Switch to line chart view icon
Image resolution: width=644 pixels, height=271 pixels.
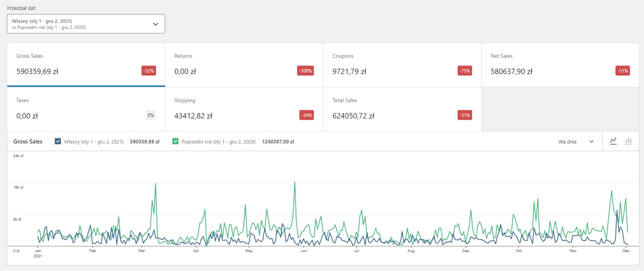pos(613,141)
